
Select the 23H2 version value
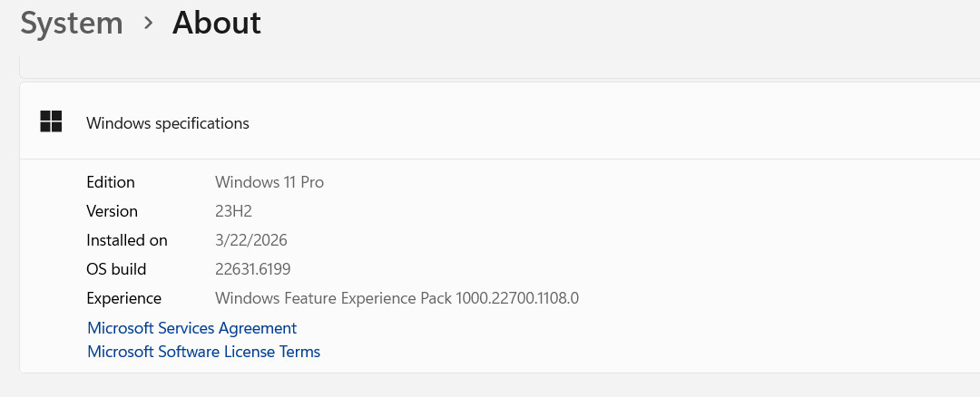[233, 211]
